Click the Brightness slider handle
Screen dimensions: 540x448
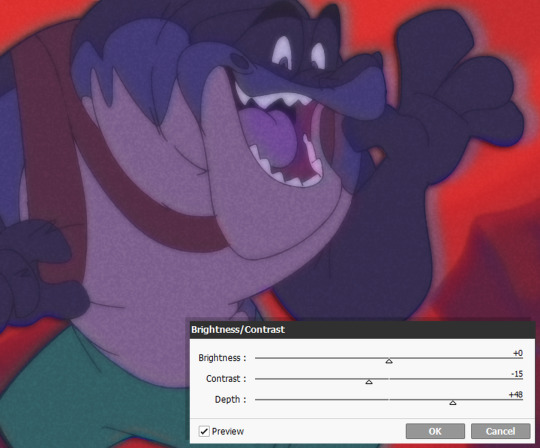tap(389, 361)
